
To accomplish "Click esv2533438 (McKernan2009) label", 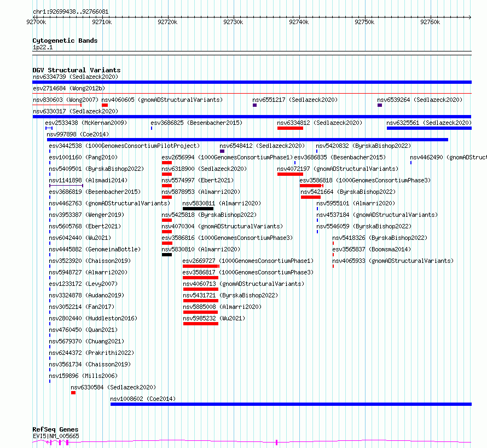I will 86,123.
